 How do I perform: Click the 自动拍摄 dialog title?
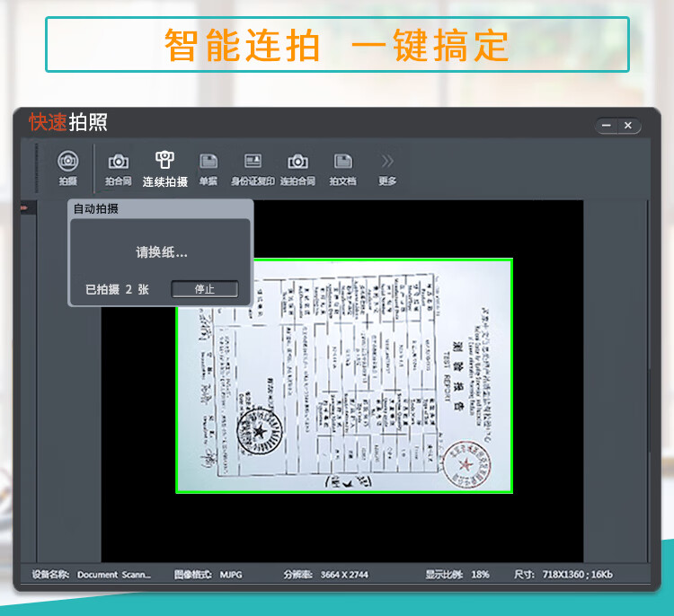[96, 208]
